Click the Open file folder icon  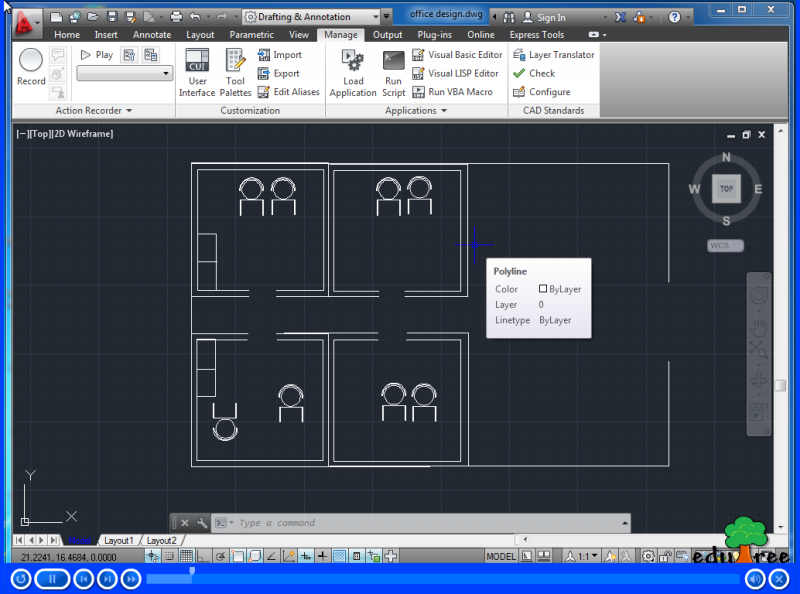[93, 17]
